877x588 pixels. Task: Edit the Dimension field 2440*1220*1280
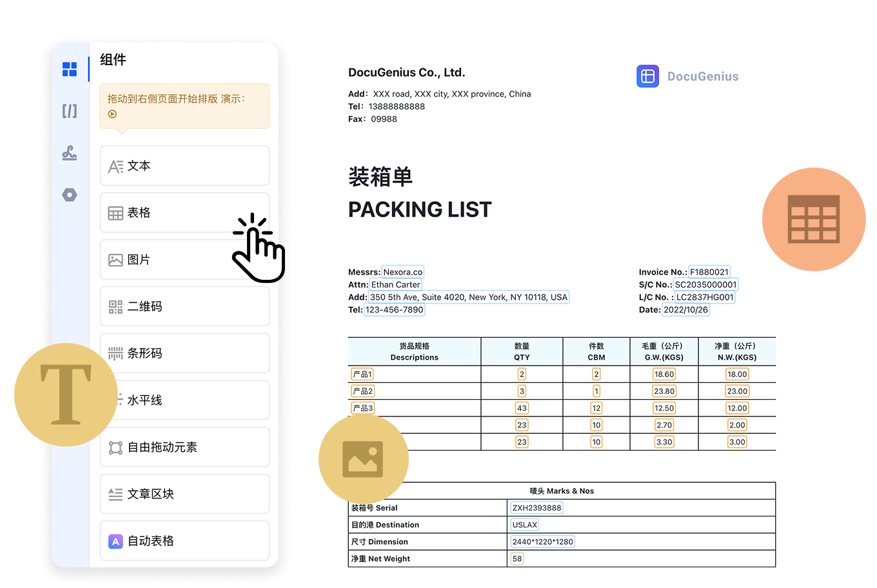pos(542,542)
